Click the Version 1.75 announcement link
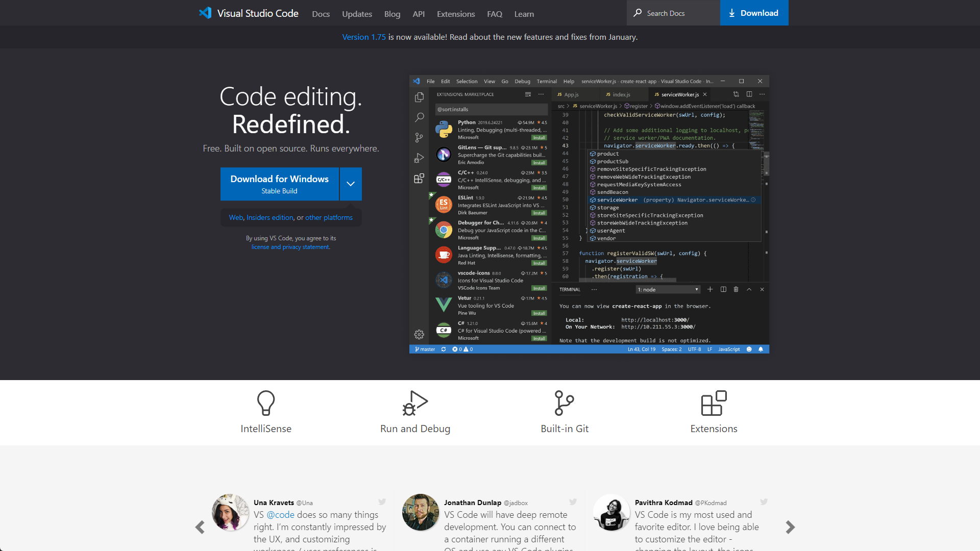 coord(363,36)
